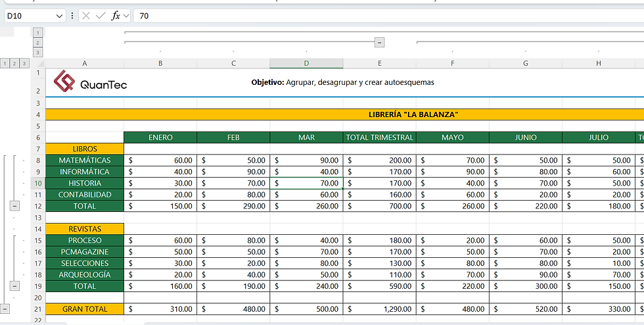Screen dimensions: 644x325
Task: Select the PCMAGAZINE row label
Action: tap(85, 252)
